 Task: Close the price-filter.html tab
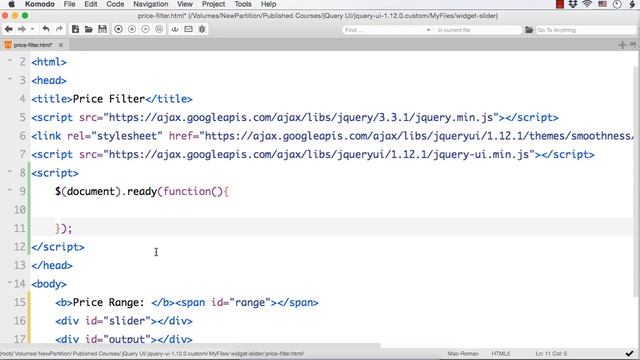(x=61, y=45)
